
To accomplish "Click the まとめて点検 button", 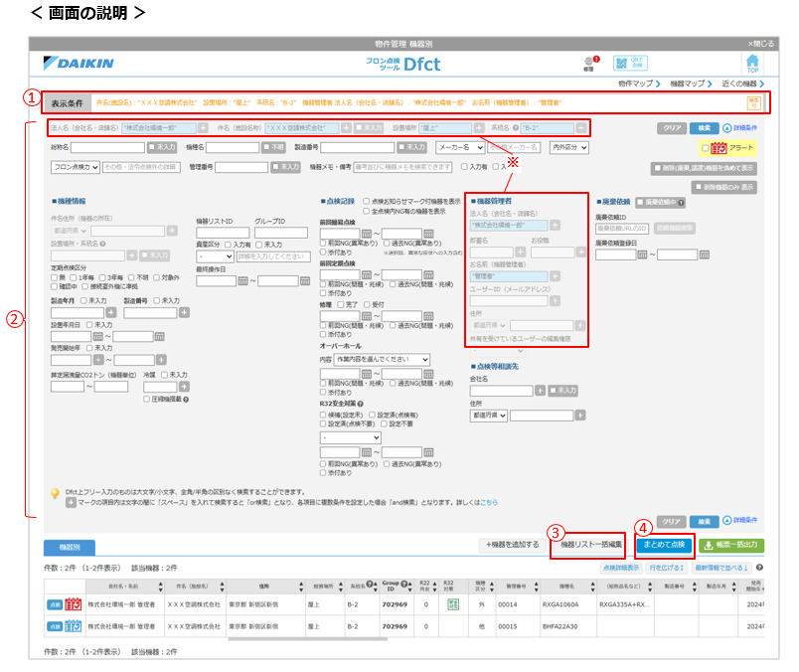I will click(x=664, y=545).
